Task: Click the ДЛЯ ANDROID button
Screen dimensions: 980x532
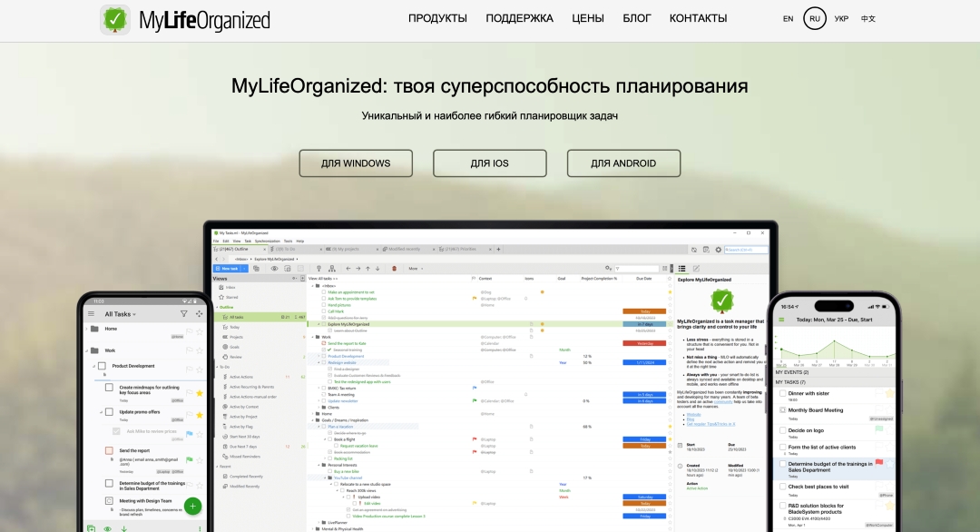Action: 623,163
